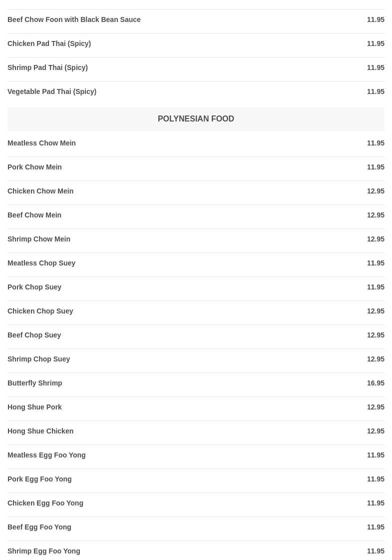
Task: Select Beef Chow Mein
Action: click(x=34, y=215)
